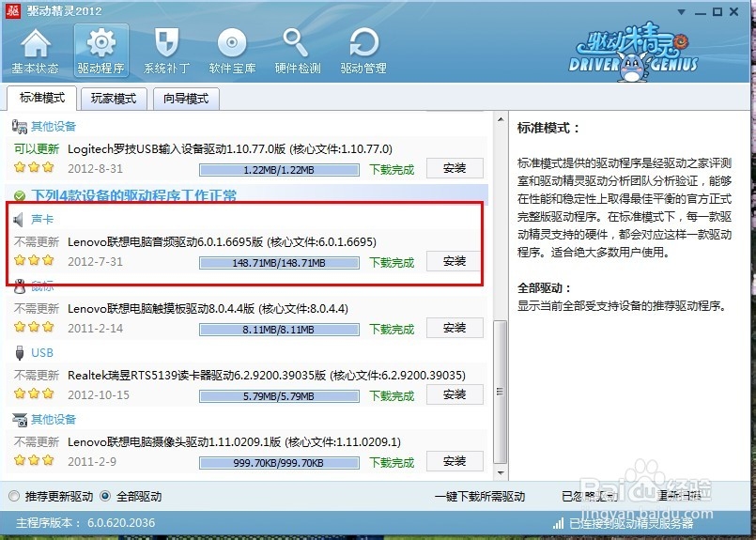
Task: Open the 驱动管理 refresh icon
Action: click(x=363, y=51)
